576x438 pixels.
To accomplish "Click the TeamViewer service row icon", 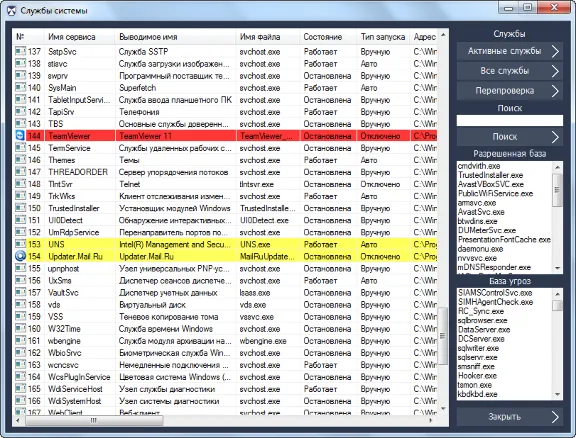I will (x=20, y=136).
